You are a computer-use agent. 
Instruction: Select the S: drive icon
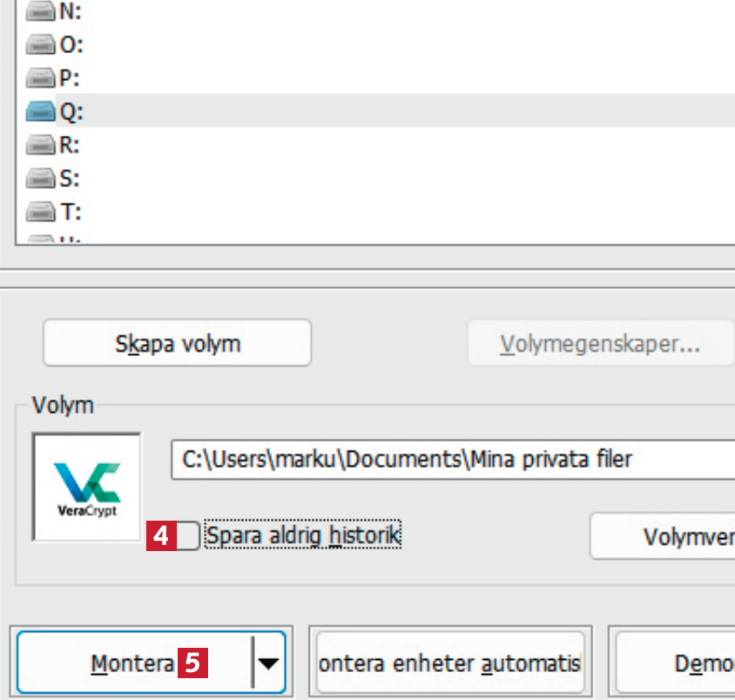pos(40,178)
